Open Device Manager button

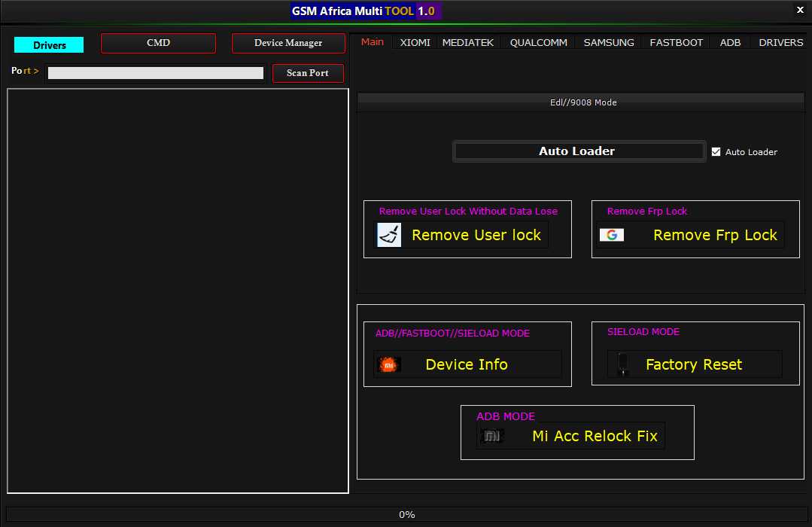288,44
